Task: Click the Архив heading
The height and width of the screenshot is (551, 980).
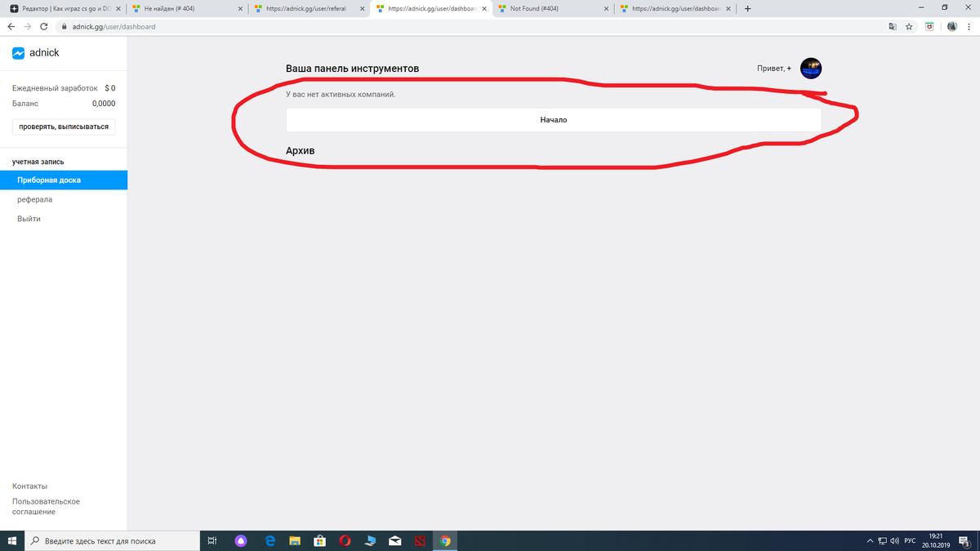Action: click(x=300, y=151)
